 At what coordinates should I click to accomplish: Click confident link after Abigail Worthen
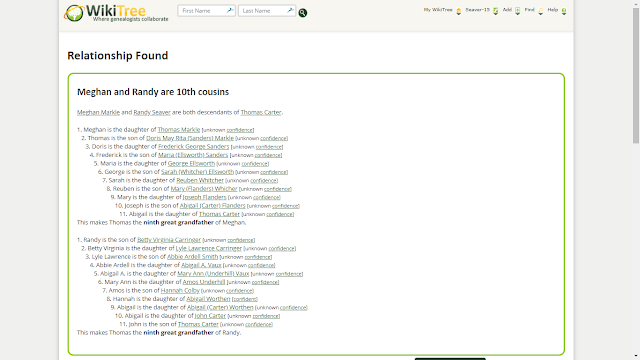245,299
